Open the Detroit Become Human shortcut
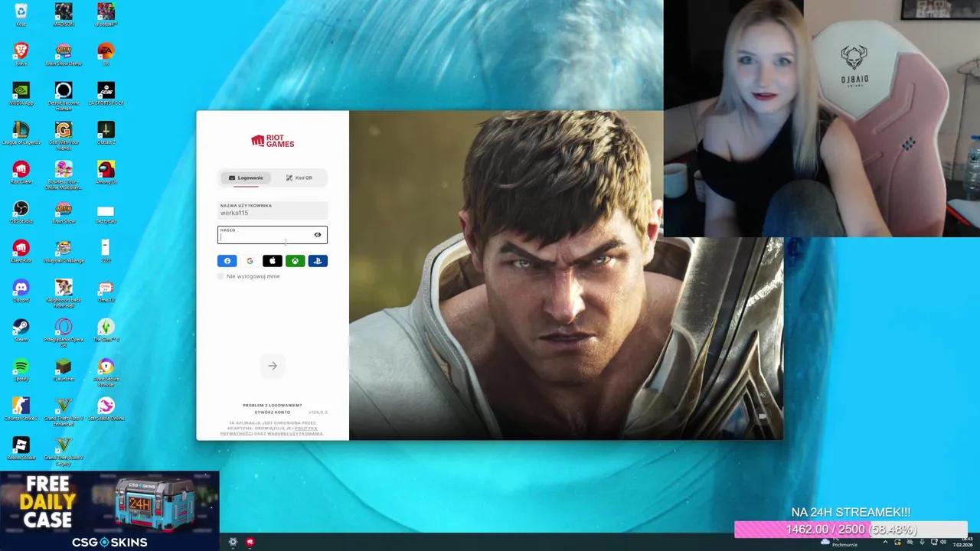980x551 pixels. (64, 96)
